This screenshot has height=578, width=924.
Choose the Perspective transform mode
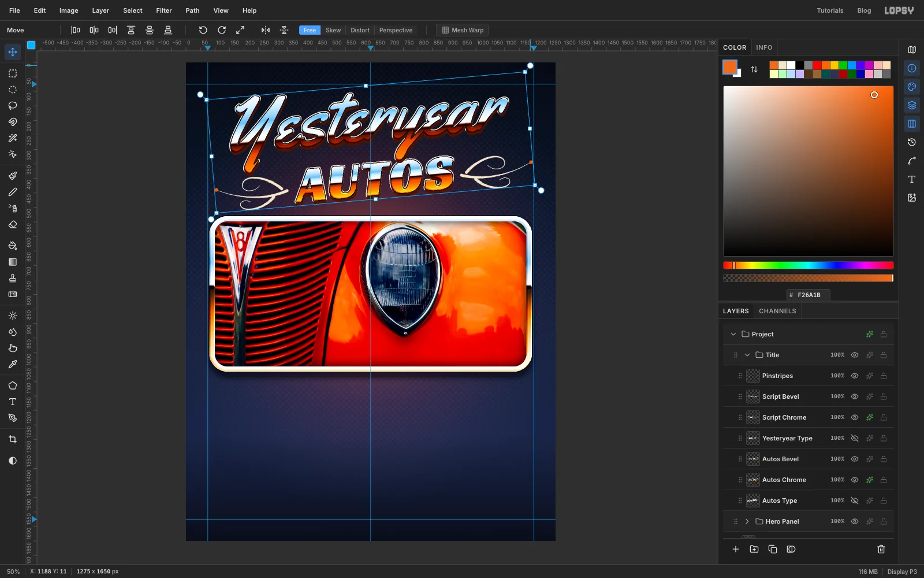[x=396, y=30]
